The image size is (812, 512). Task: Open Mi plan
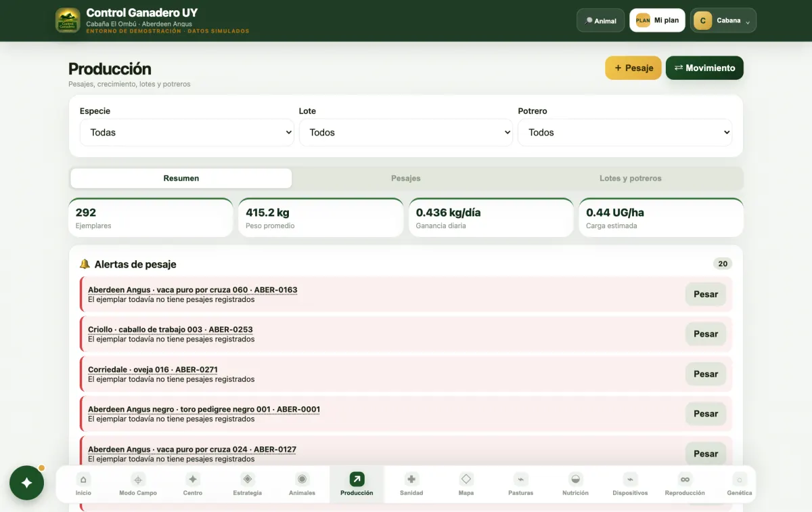click(657, 20)
